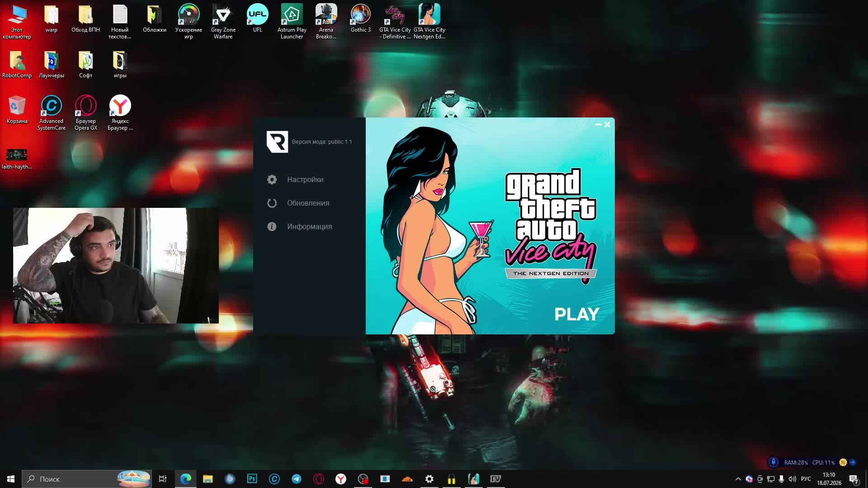Open File Explorer from the taskbar
The width and height of the screenshot is (868, 488).
pos(208,479)
